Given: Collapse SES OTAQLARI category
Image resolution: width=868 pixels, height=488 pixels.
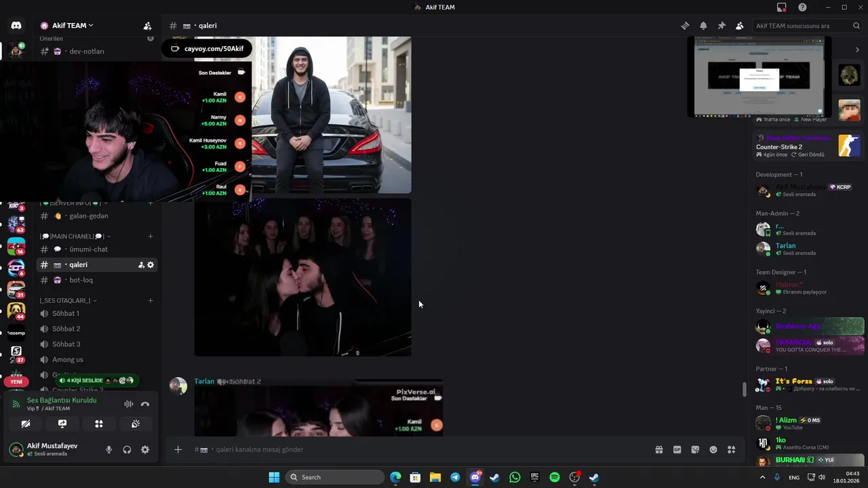Looking at the screenshot, I should [x=68, y=300].
